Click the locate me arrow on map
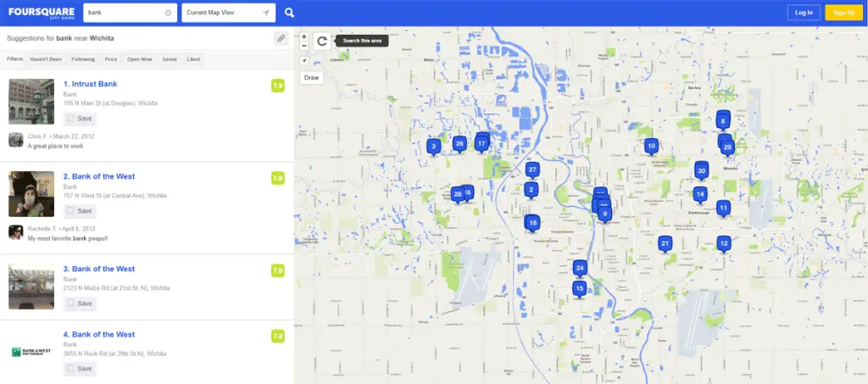Image resolution: width=868 pixels, height=384 pixels. 304,61
